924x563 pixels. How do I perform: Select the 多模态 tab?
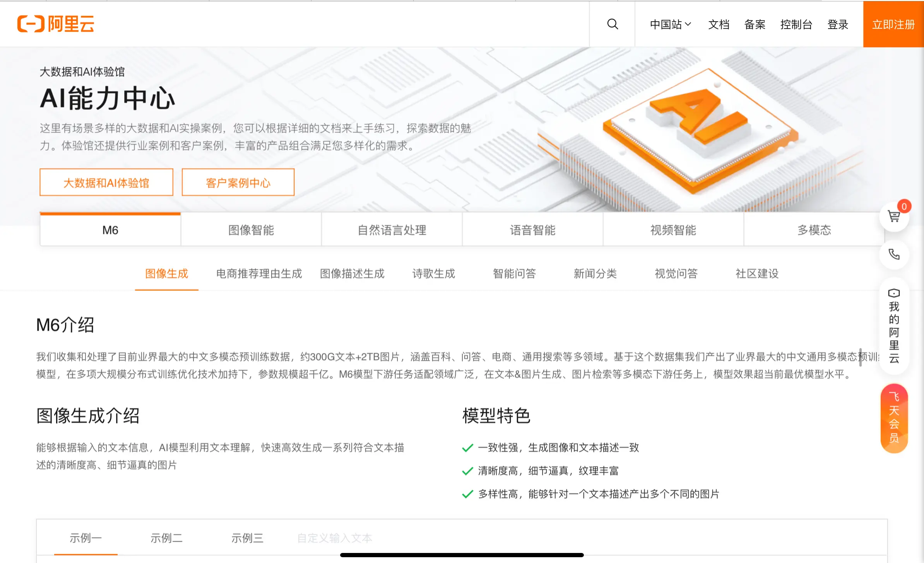pyautogui.click(x=814, y=230)
